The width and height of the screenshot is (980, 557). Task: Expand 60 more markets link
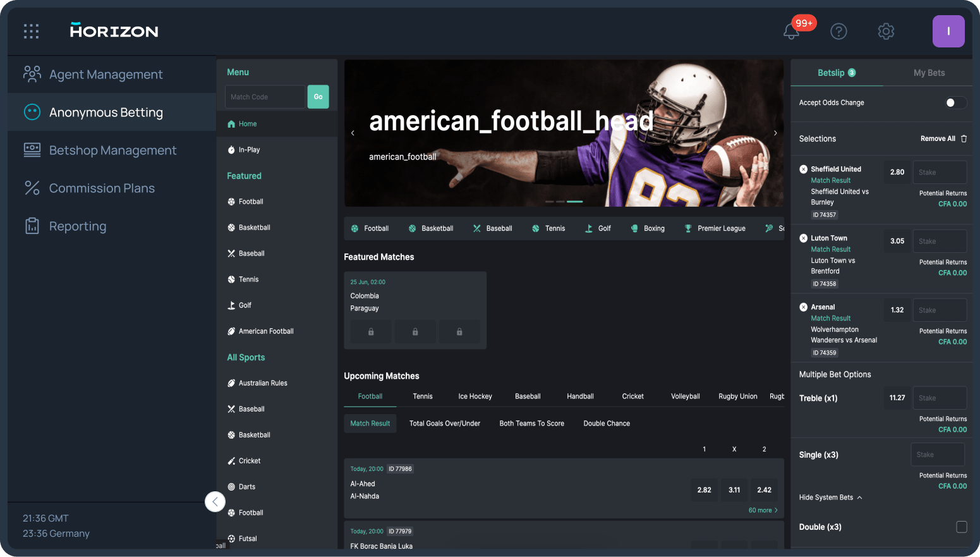(x=763, y=510)
